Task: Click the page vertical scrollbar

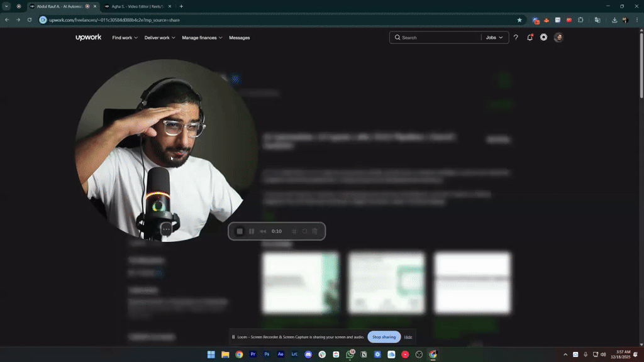Action: 641,65
